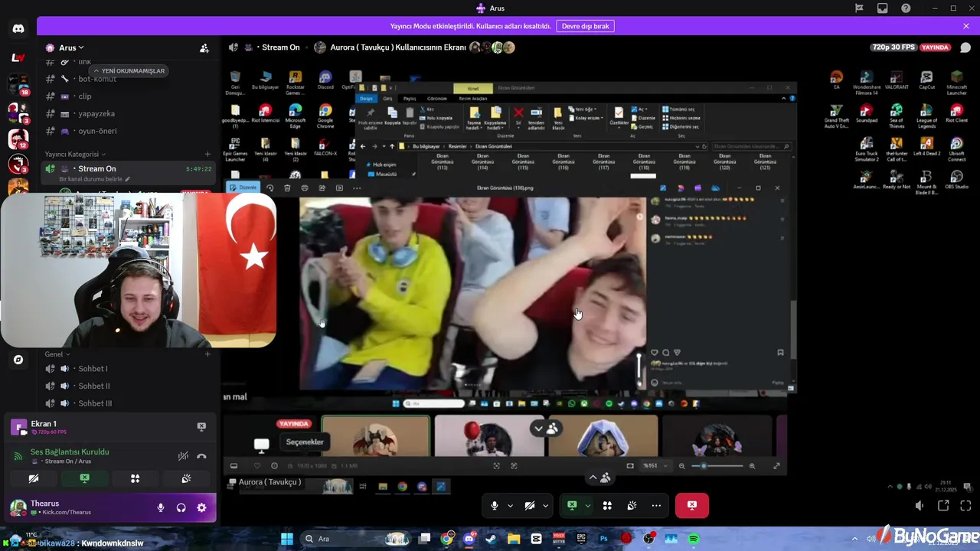Viewport: 980px width, 551px height.
Task: Toggle microphone in stream control bar
Action: (495, 506)
